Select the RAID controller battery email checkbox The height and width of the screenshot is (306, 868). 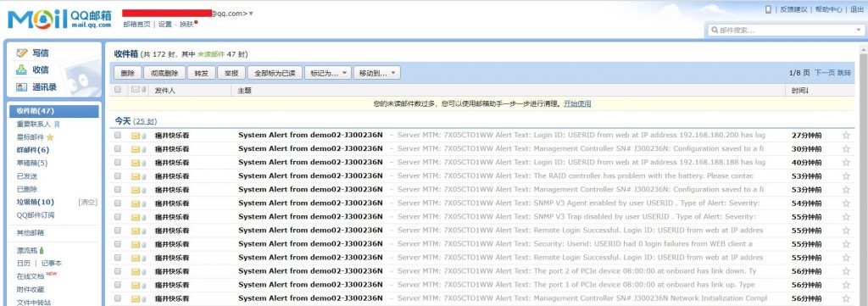click(117, 176)
